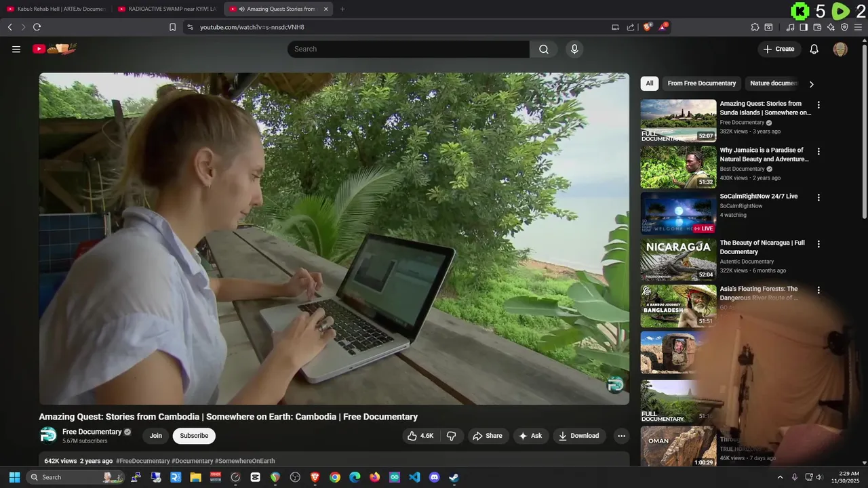This screenshot has width=868, height=488.
Task: Select the From Free Documentary chip
Action: pyautogui.click(x=701, y=83)
